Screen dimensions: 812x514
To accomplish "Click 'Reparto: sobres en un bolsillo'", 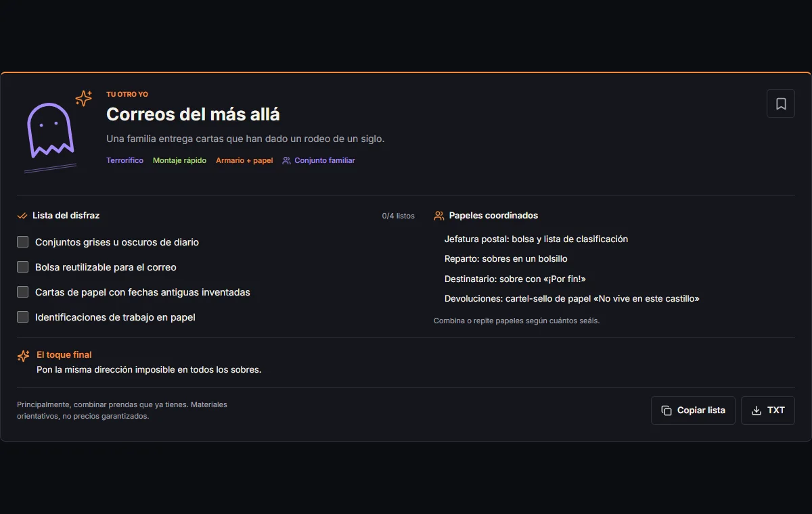I will tap(506, 258).
